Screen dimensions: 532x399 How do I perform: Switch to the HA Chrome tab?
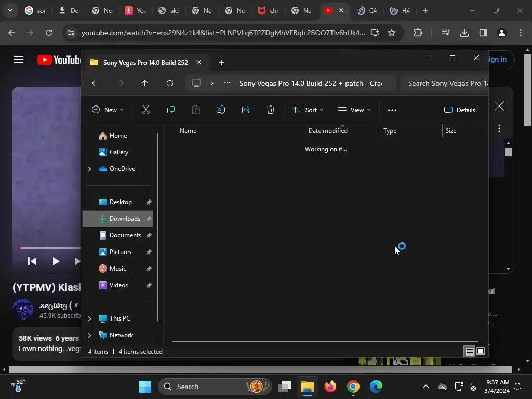(x=401, y=10)
